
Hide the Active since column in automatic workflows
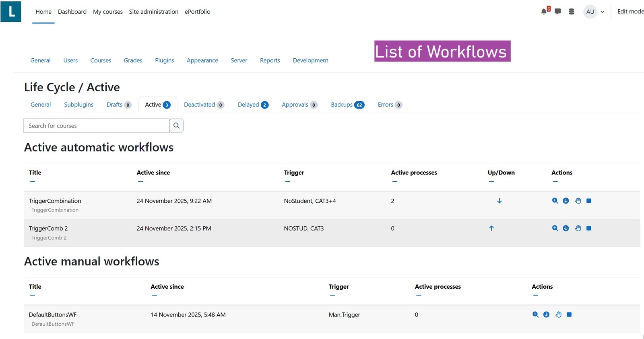pos(140,181)
